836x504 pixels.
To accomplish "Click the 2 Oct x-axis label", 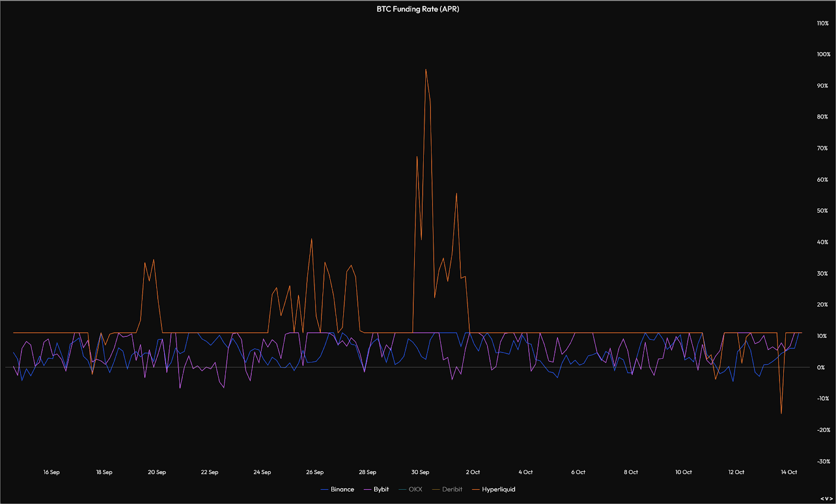I will coord(473,472).
